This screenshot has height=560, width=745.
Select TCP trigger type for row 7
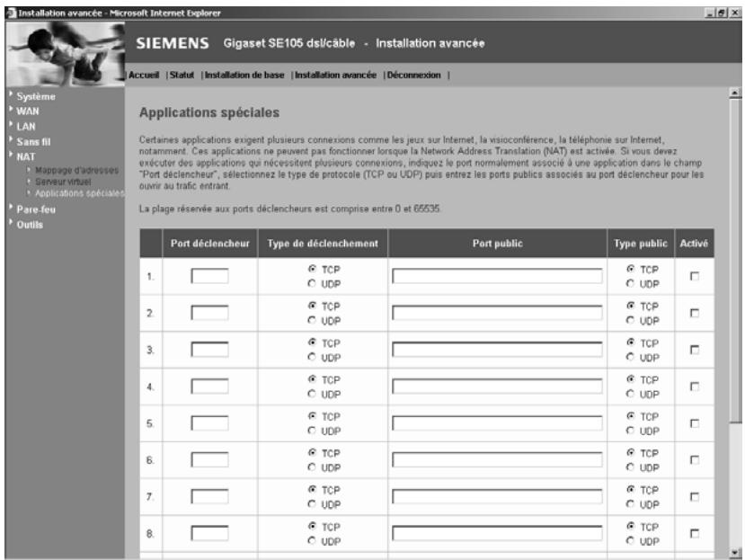(x=312, y=489)
